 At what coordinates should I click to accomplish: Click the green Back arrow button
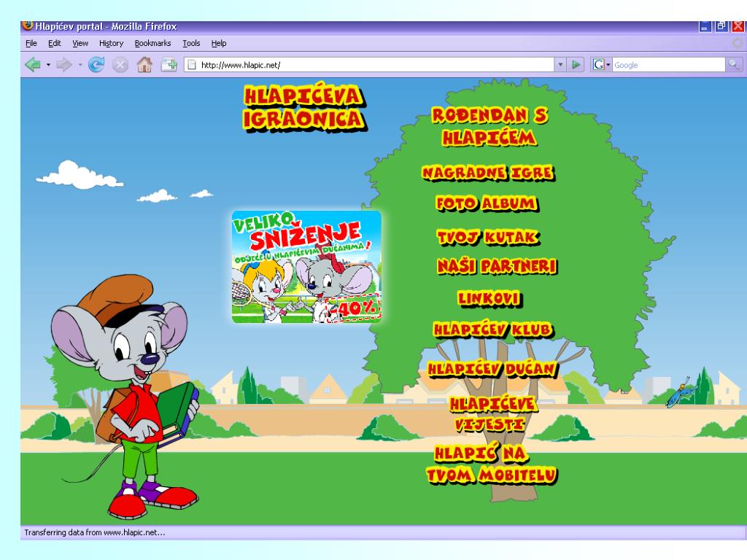[33, 64]
